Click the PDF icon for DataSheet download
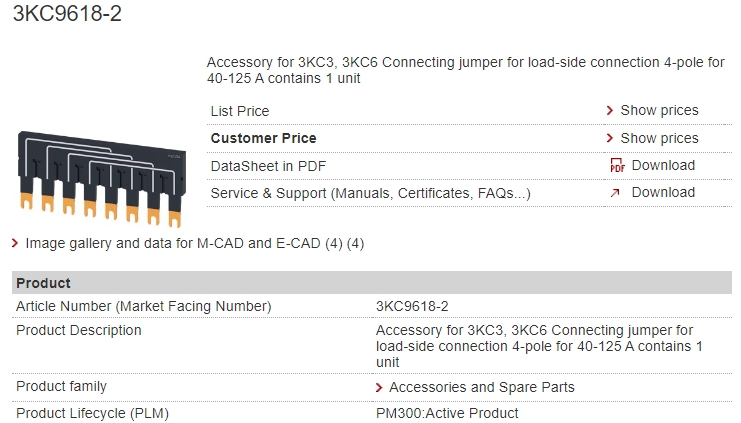741x423 pixels. point(617,165)
